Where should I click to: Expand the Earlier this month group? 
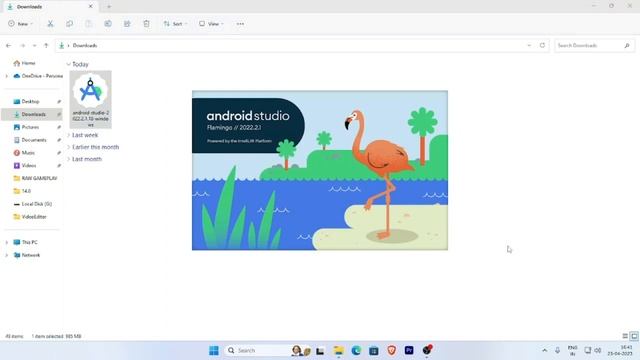(69, 147)
